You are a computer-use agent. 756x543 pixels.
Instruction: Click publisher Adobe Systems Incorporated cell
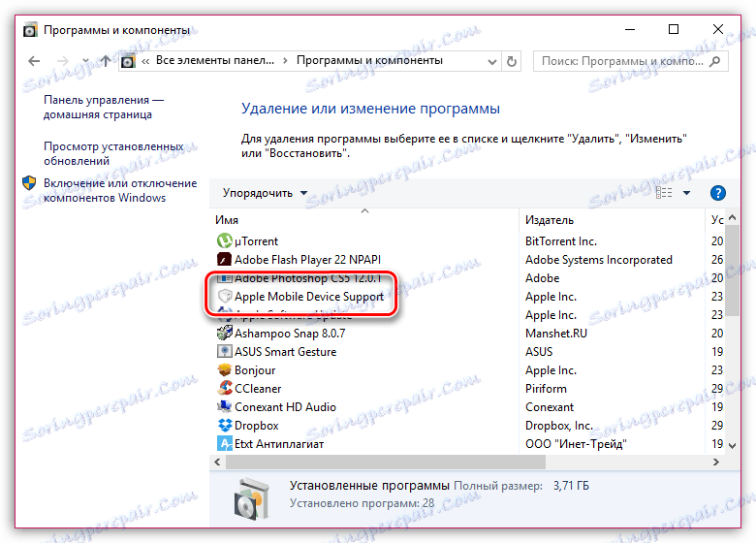tap(599, 260)
